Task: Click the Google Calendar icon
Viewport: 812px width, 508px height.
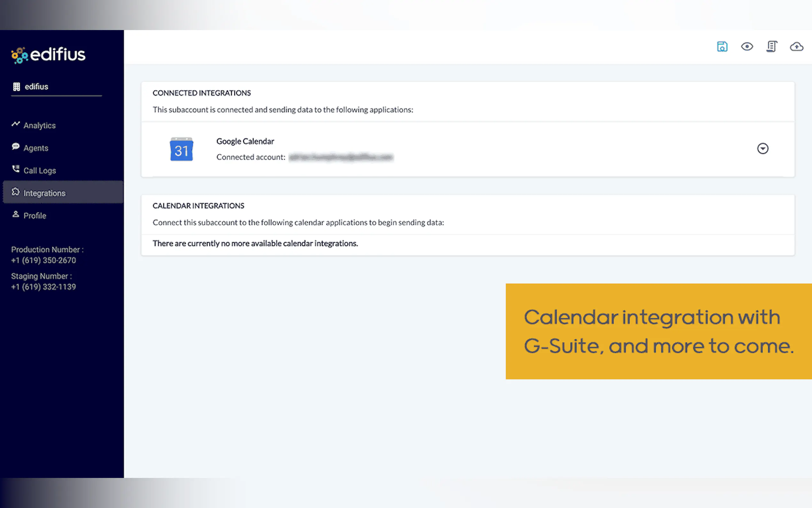Action: [x=181, y=149]
